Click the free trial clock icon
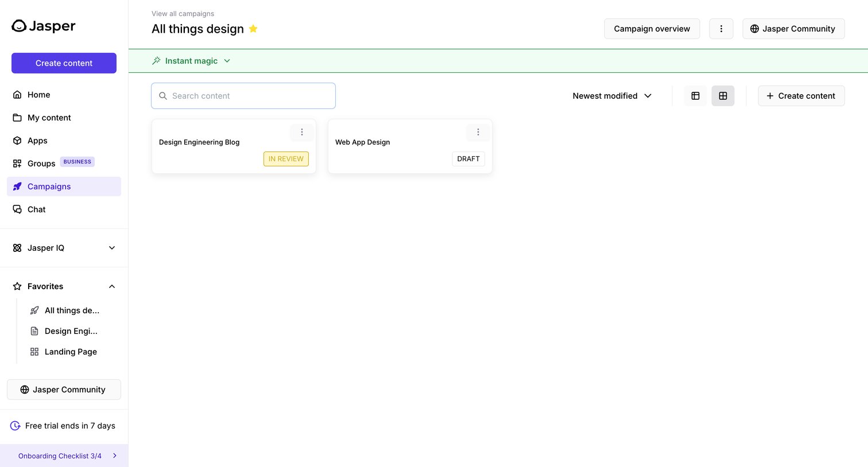Screen dimensions: 868x467 point(15,426)
